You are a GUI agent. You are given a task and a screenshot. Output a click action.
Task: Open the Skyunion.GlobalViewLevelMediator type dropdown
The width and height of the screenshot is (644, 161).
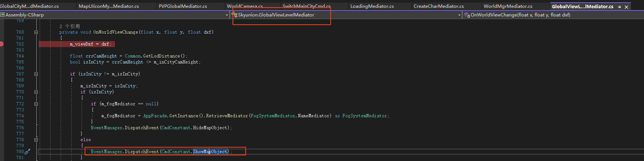459,15
